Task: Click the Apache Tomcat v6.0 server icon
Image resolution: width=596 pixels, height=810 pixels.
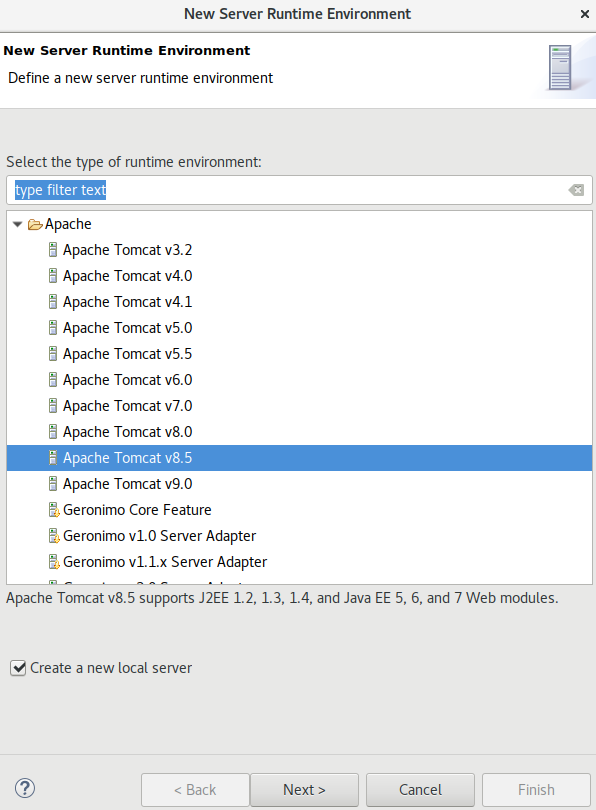Action: pyautogui.click(x=53, y=380)
